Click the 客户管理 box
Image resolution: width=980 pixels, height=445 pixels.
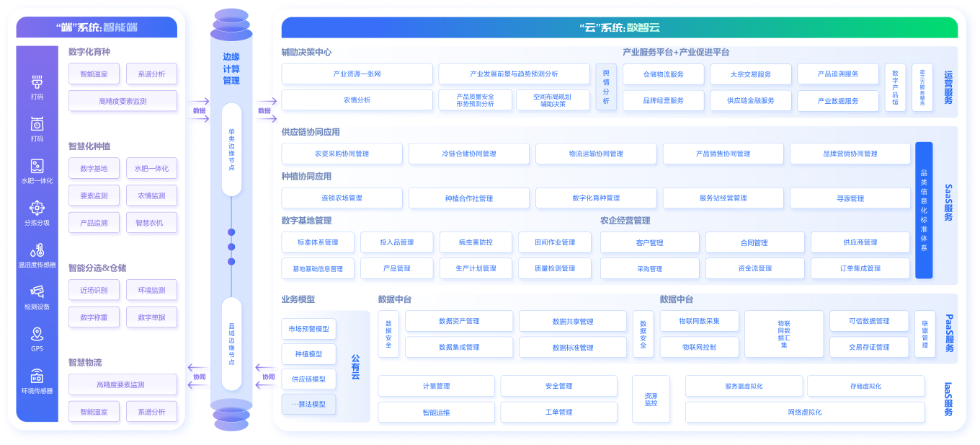point(650,242)
